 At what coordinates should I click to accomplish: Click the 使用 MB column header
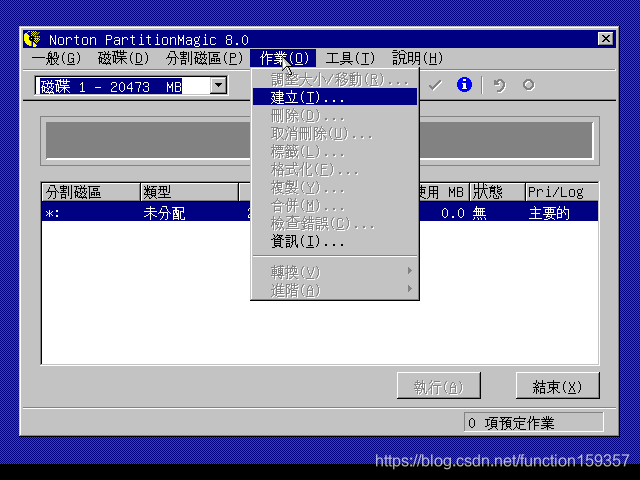pyautogui.click(x=444, y=192)
